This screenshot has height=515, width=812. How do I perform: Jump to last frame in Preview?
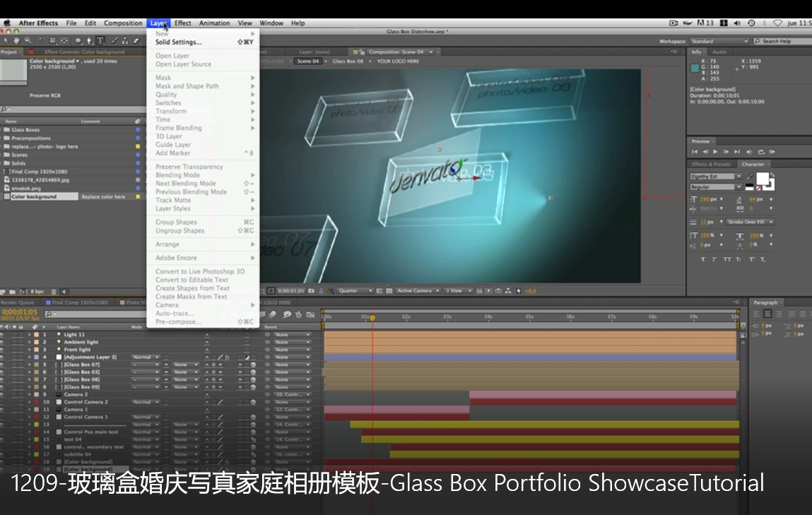coord(737,152)
